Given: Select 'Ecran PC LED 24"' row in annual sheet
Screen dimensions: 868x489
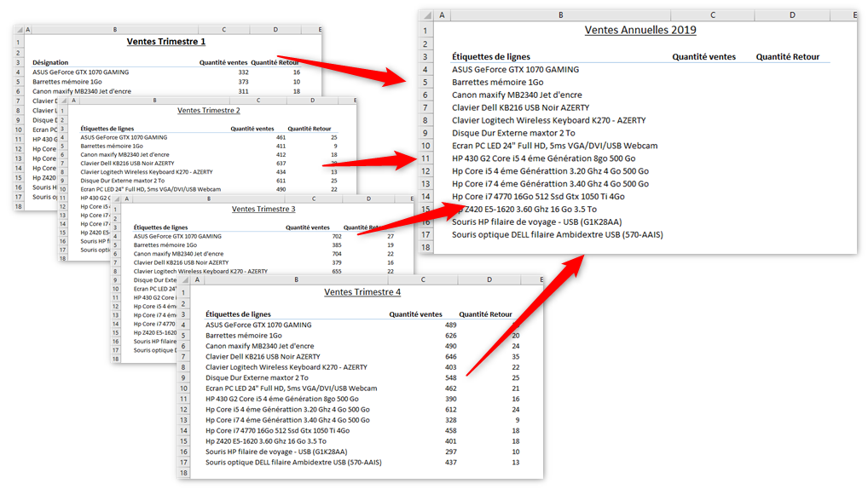Looking at the screenshot, I should pyautogui.click(x=555, y=146).
